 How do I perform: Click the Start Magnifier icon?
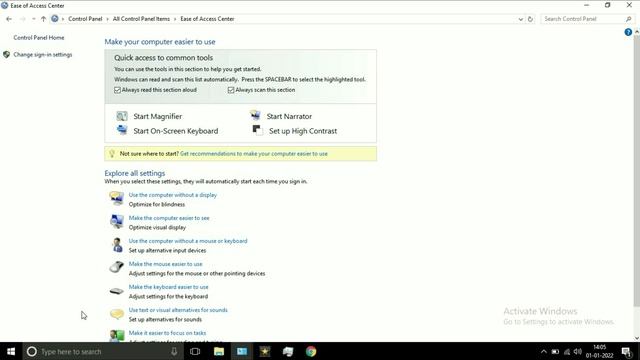click(x=122, y=116)
